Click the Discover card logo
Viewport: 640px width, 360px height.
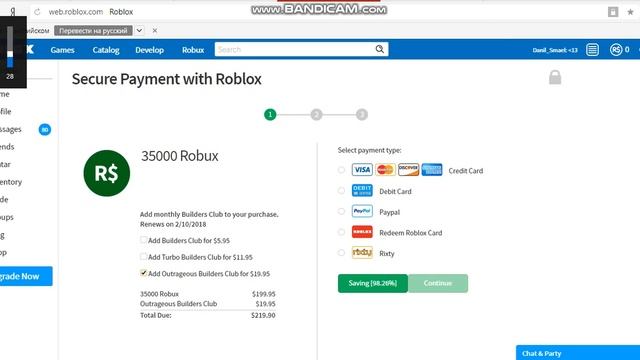(x=408, y=170)
